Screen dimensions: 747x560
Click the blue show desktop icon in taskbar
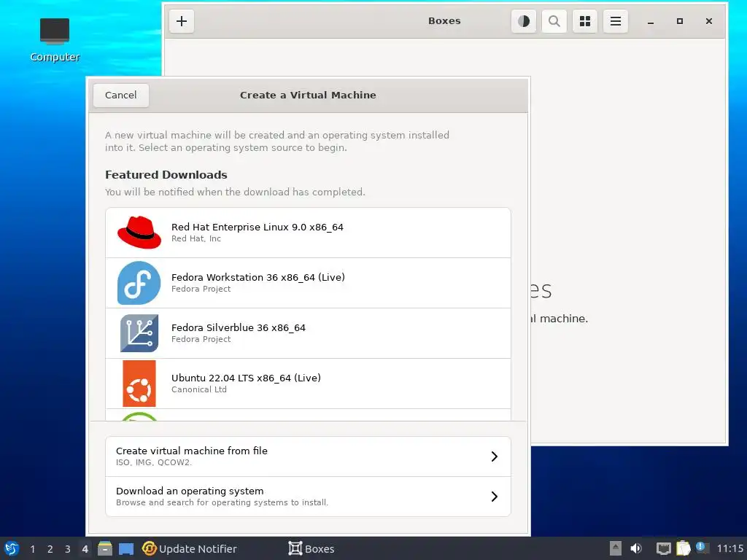click(126, 548)
